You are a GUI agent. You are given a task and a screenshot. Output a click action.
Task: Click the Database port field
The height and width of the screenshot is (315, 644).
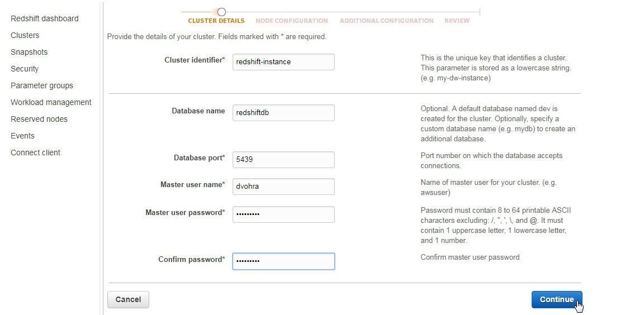click(283, 160)
